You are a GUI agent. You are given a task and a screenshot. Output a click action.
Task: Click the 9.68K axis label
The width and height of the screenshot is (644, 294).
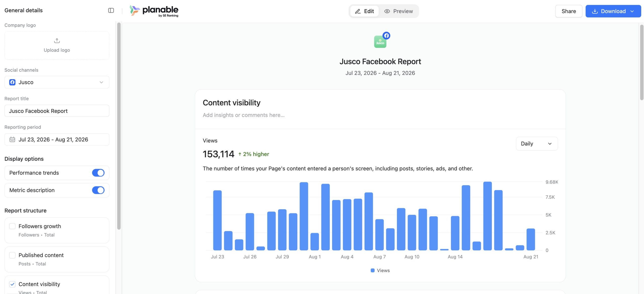tap(551, 182)
